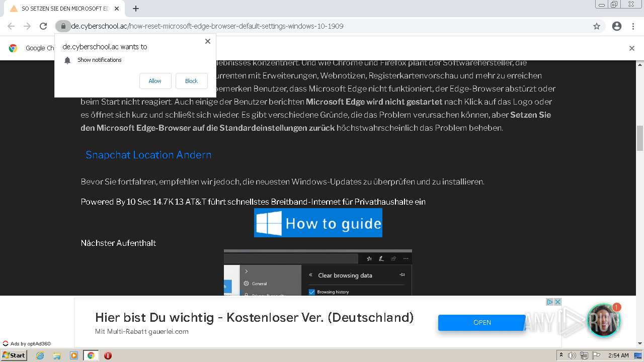Block notifications from de.cyberschool.ac

click(191, 81)
